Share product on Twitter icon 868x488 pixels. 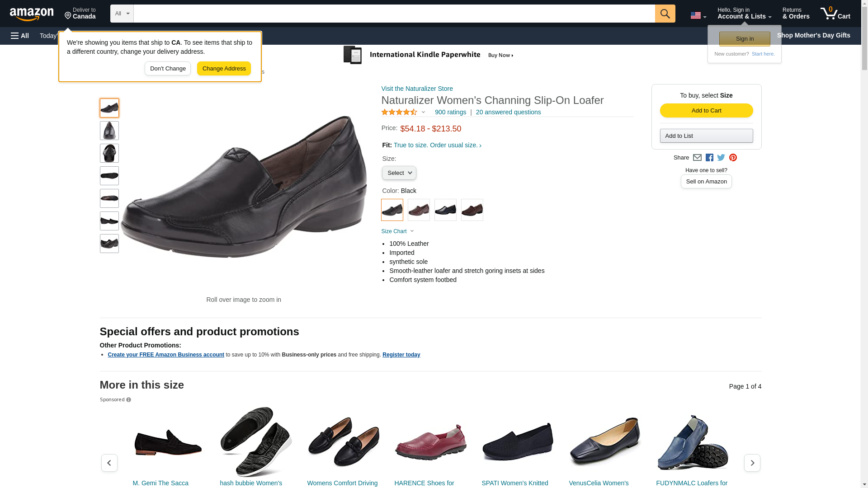point(721,158)
